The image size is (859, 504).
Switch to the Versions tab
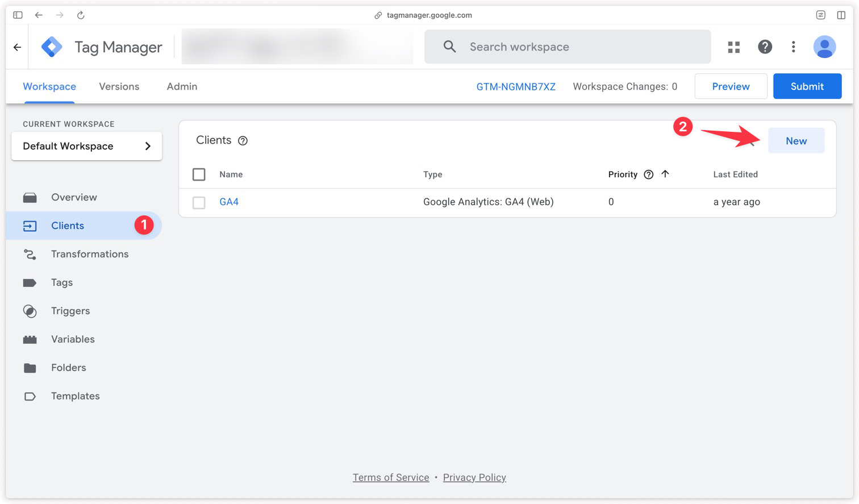tap(119, 86)
